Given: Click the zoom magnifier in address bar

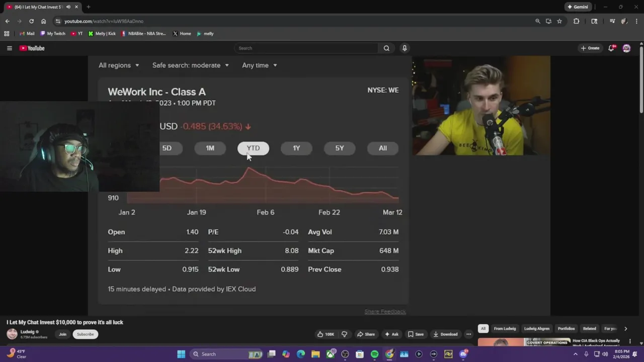Looking at the screenshot, I should coord(537,21).
